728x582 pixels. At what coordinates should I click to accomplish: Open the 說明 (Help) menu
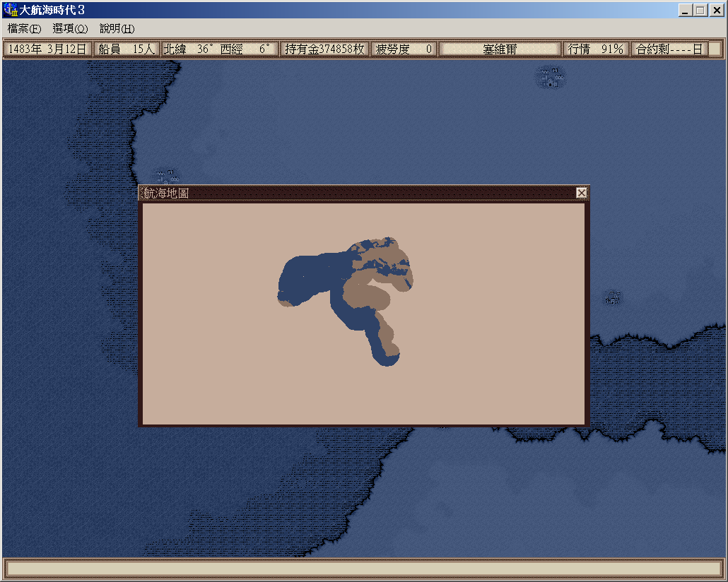click(117, 29)
